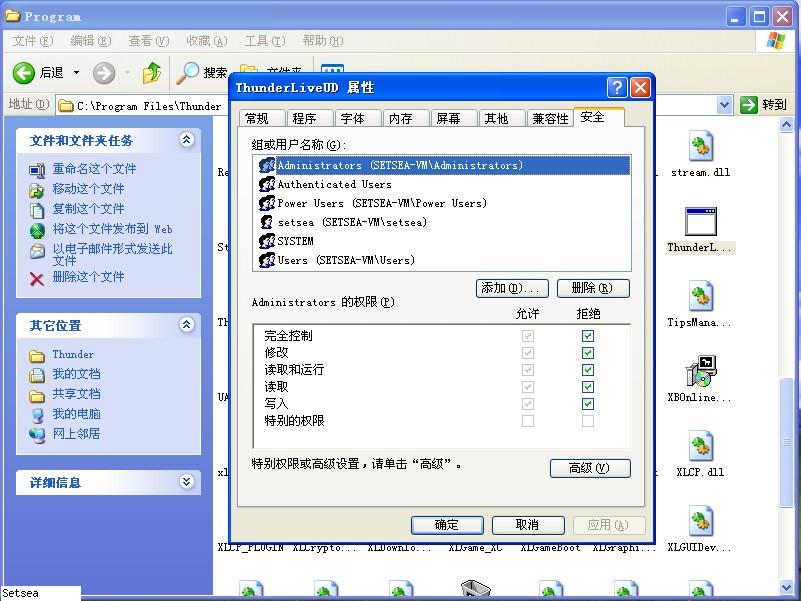Open the Tools (工具) menu
The height and width of the screenshot is (601, 801).
[265, 41]
